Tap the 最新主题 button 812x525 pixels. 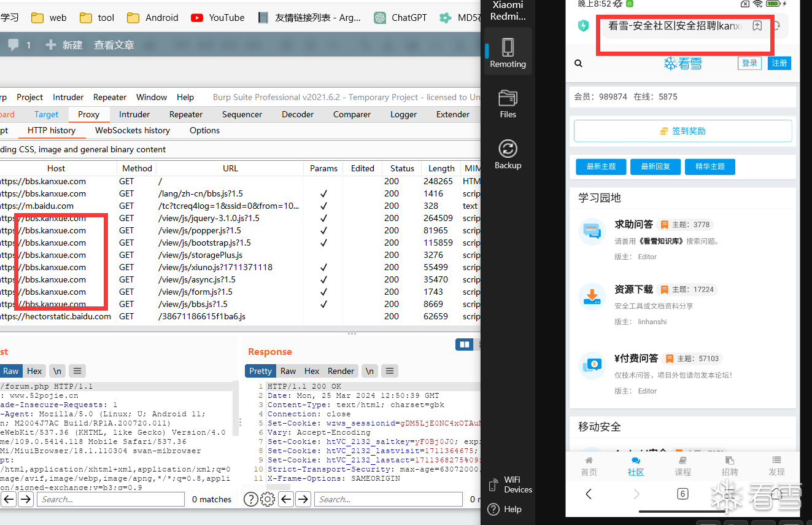(x=601, y=166)
